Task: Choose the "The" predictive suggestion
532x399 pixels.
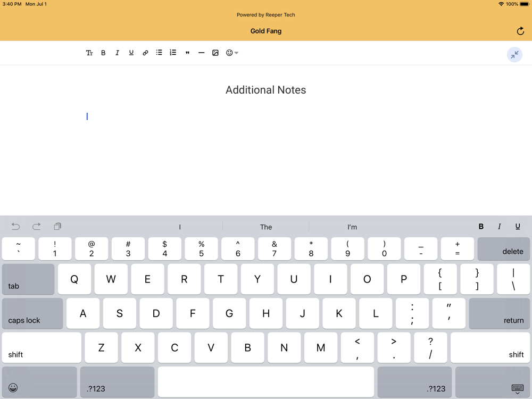Action: [x=266, y=227]
